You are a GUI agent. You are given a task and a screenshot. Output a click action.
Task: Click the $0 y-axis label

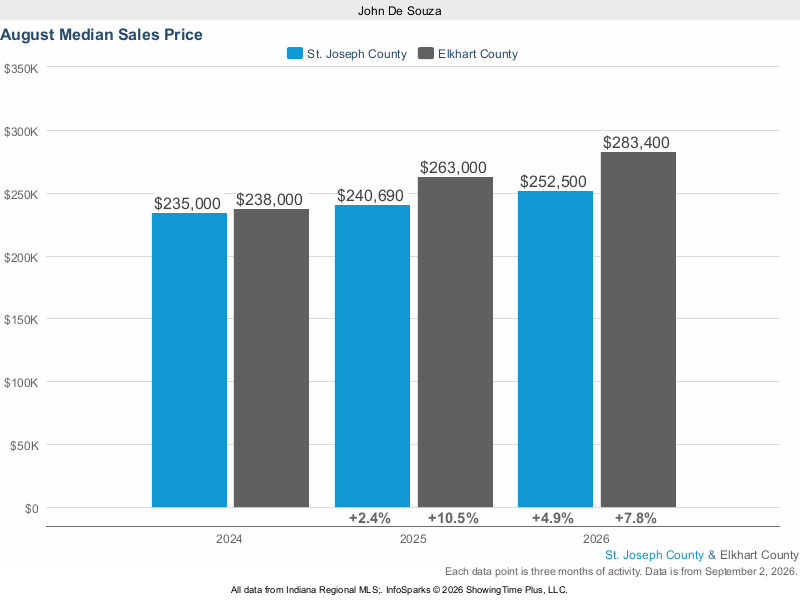coord(32,509)
